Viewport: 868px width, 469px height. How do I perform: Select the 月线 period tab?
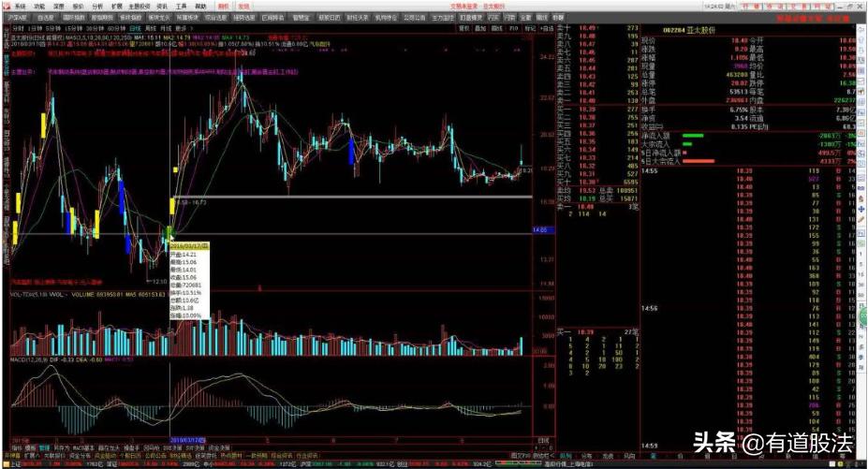coord(166,28)
